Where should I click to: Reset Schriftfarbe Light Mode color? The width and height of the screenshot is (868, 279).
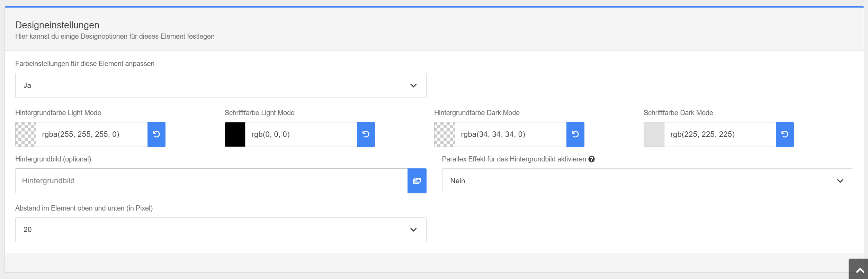pyautogui.click(x=366, y=134)
